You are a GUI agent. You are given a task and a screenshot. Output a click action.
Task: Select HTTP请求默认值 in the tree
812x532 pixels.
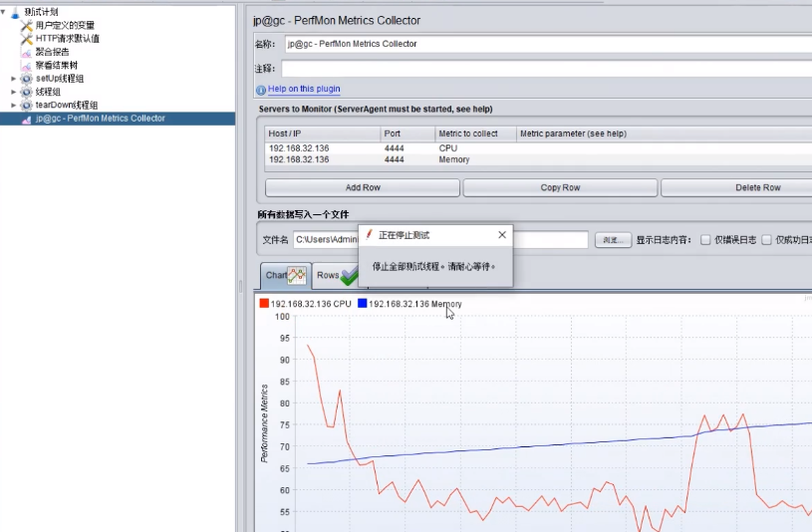pos(68,38)
